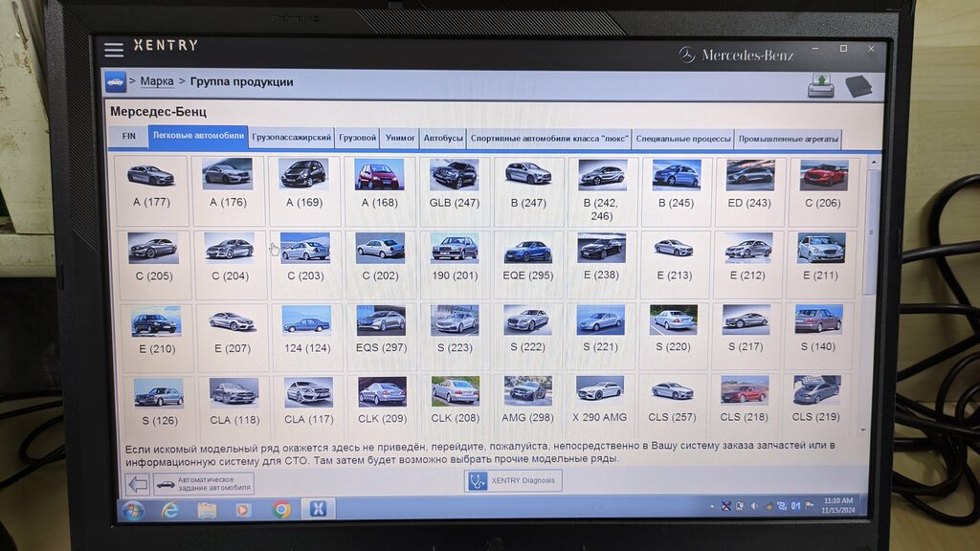Open the dark book manual icon
The image size is (980, 551).
point(858,85)
